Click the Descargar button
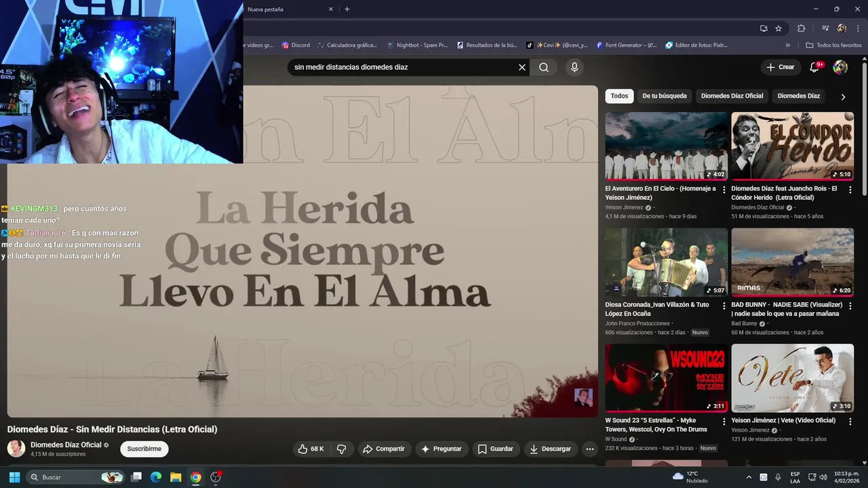 [550, 449]
